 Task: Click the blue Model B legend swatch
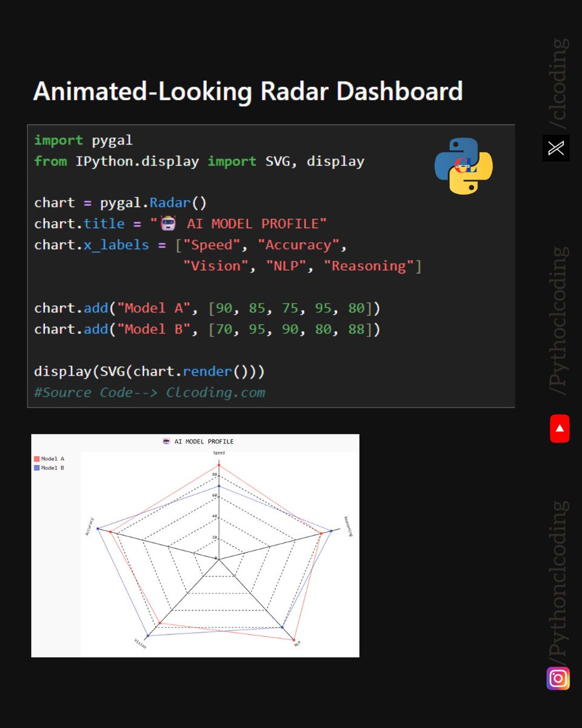click(37, 468)
